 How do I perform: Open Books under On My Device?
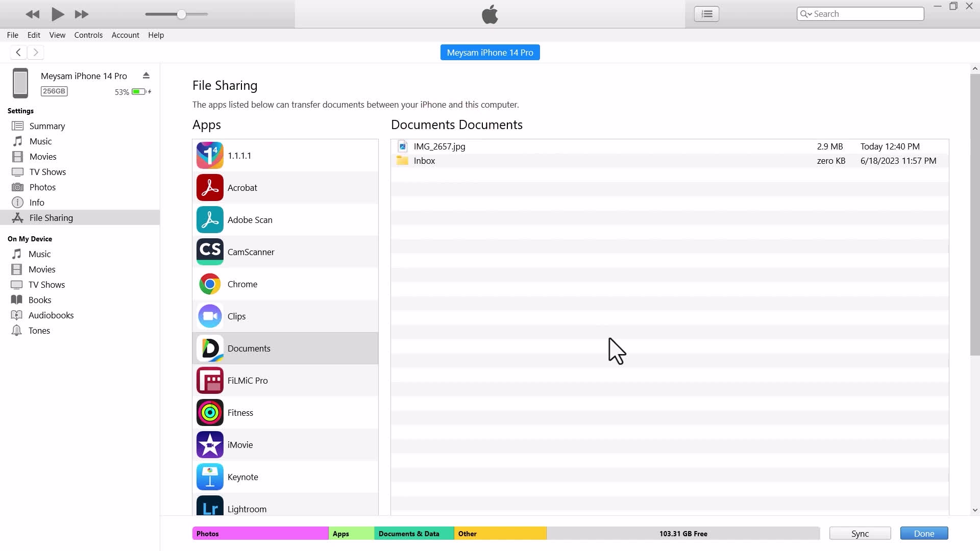[x=80, y=300]
